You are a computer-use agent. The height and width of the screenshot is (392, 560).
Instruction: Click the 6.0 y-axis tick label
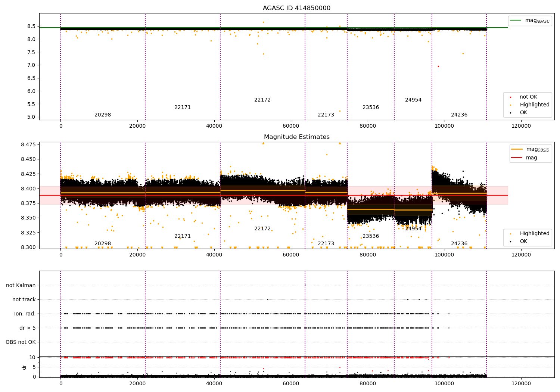coord(31,91)
